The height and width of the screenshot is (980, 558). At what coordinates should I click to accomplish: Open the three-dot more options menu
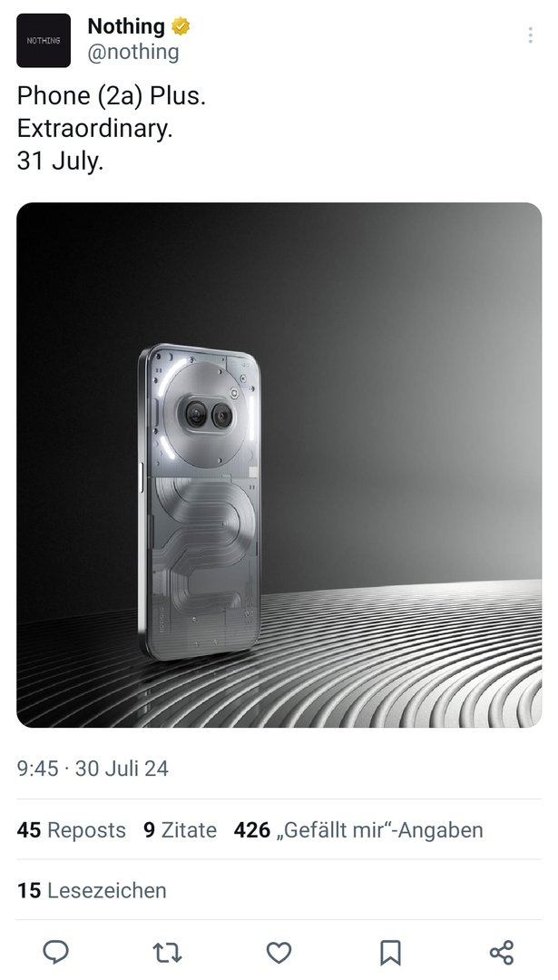[530, 35]
